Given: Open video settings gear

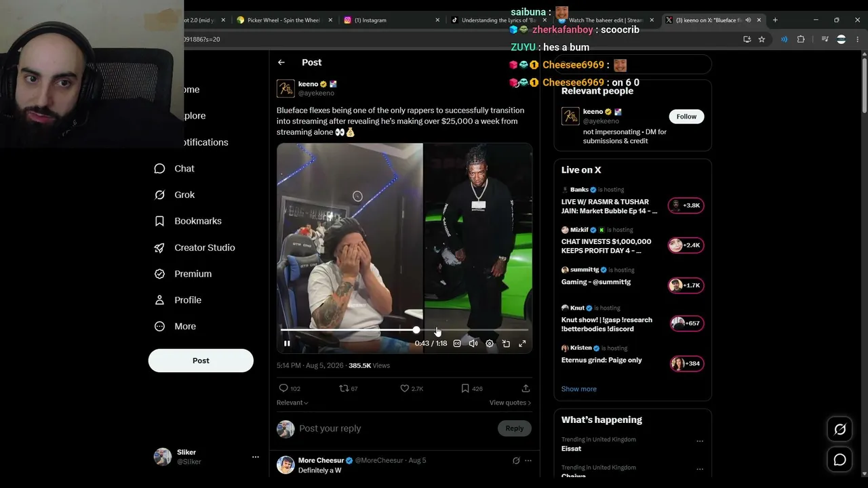Looking at the screenshot, I should pyautogui.click(x=490, y=344).
